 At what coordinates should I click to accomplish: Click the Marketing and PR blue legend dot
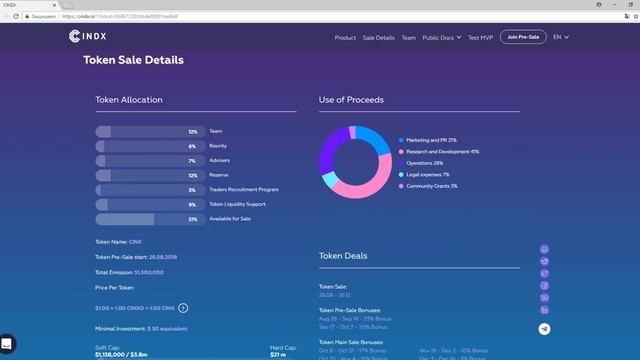[401, 140]
